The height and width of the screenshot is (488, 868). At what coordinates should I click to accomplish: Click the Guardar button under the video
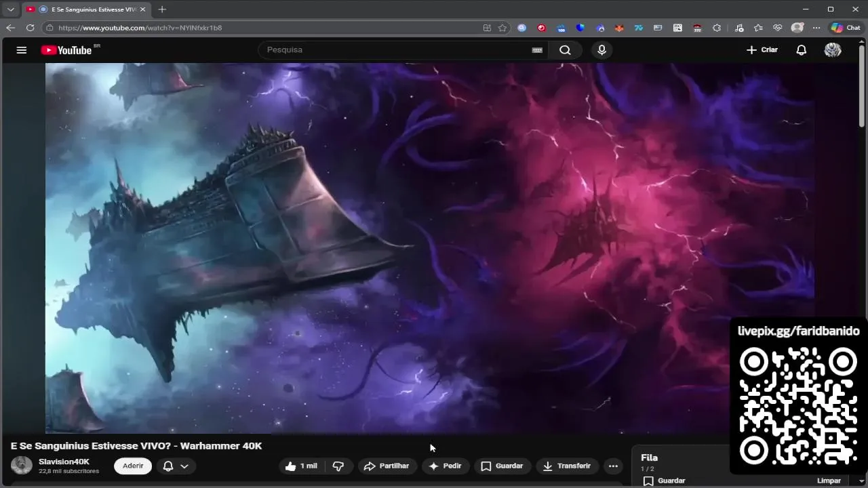point(502,466)
